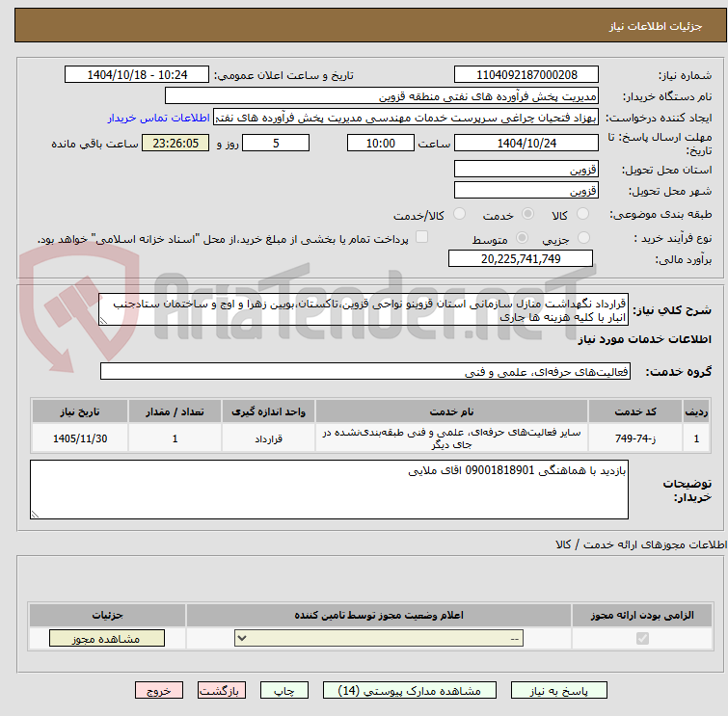
Task: Click the ردیف column header
Action: coord(696,411)
